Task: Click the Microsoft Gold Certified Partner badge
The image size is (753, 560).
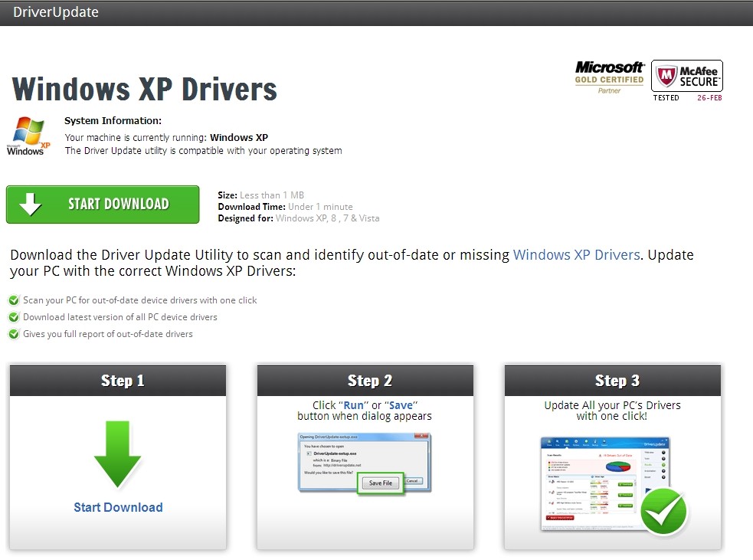Action: (610, 77)
